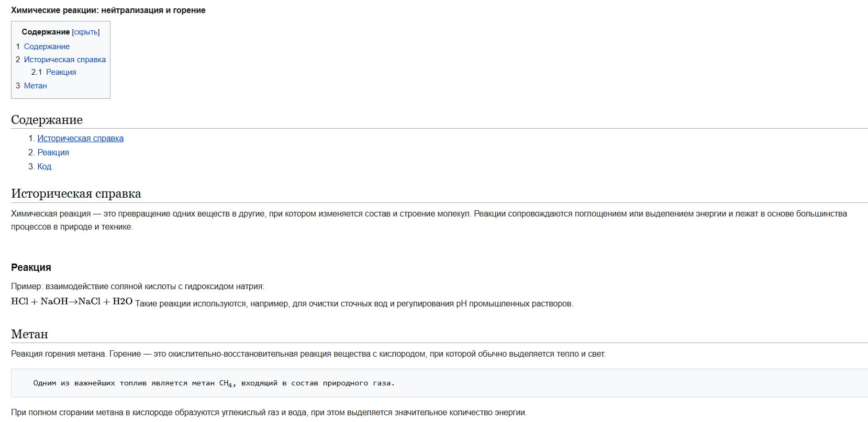
Task: Select 'Метан' entry numbered 3 in contents box
Action: click(35, 86)
